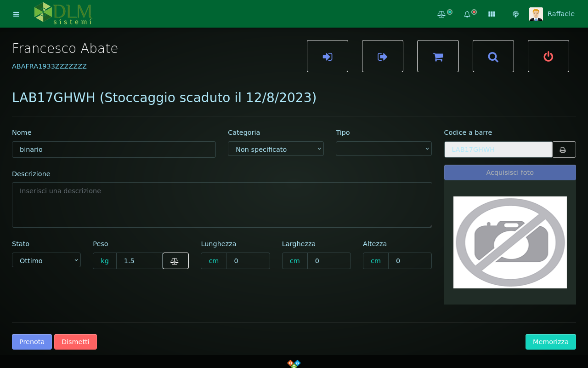Click the balance scale icon in header
The image size is (588, 368).
click(x=441, y=14)
